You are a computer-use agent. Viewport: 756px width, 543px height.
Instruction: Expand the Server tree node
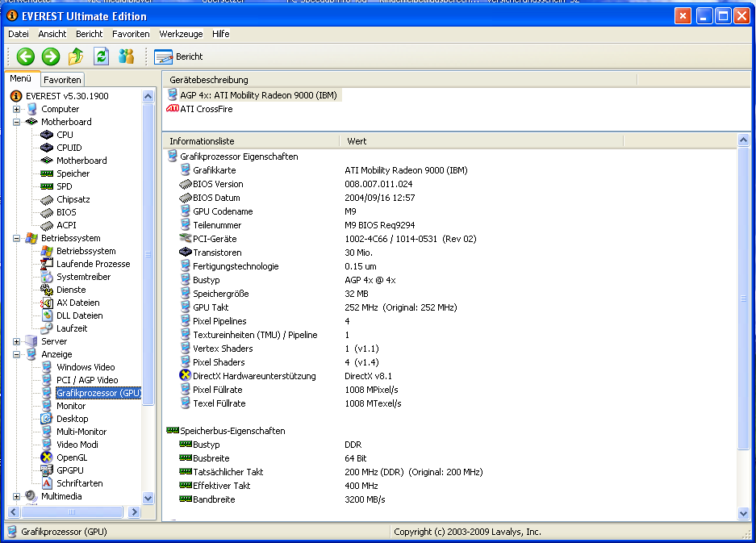[16, 341]
